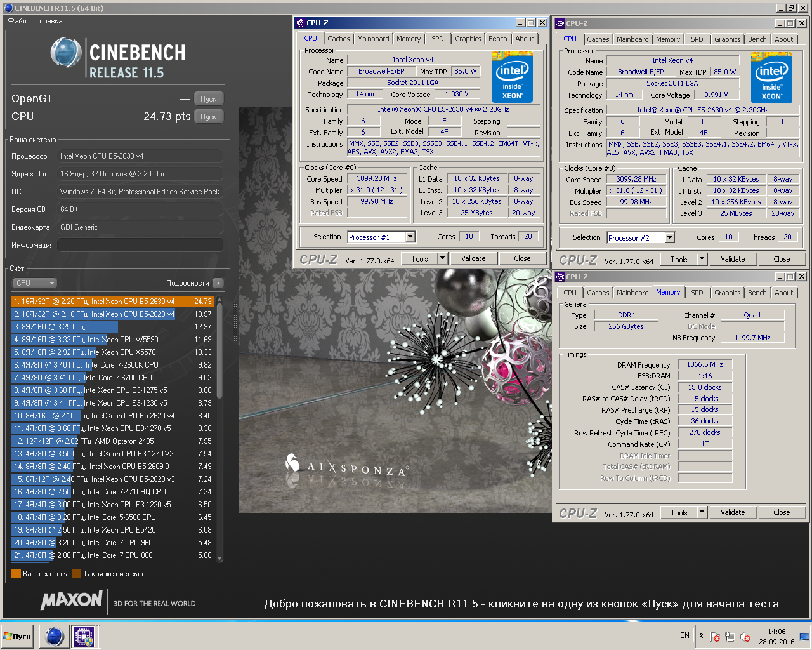Show hidden system tray icons arrow
The image size is (812, 650).
701,636
